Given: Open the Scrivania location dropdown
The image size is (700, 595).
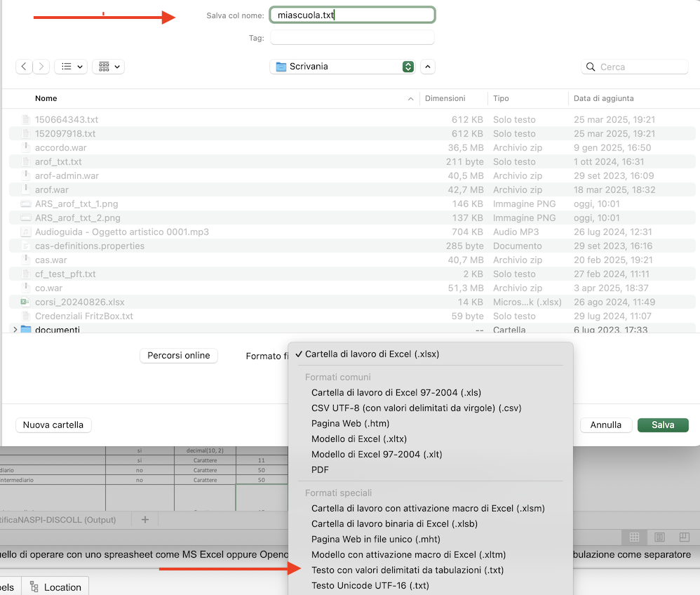Looking at the screenshot, I should [x=344, y=67].
